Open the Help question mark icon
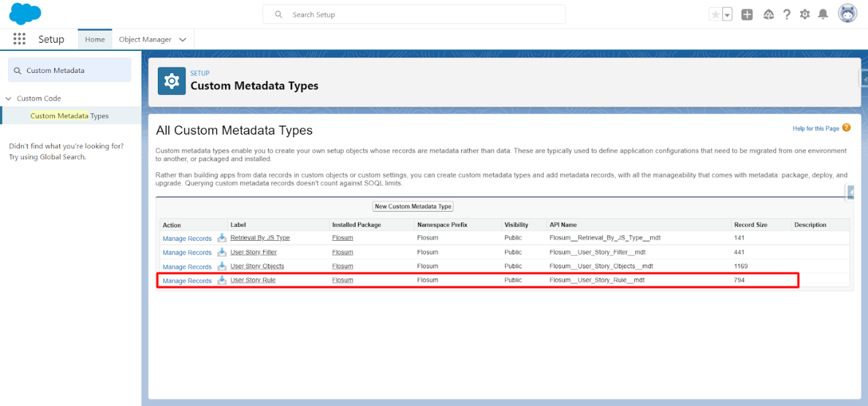The image size is (868, 406). tap(786, 14)
